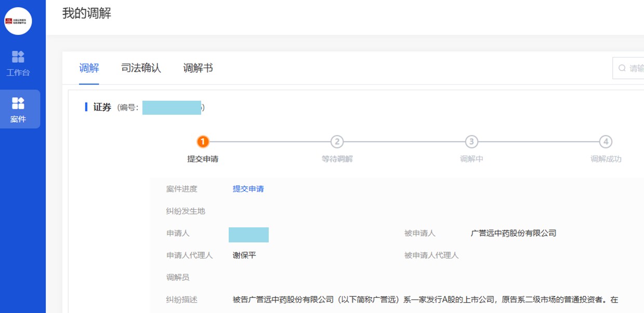The image size is (644, 313).
Task: Click step 3 circle 调解中
Action: coord(471,142)
